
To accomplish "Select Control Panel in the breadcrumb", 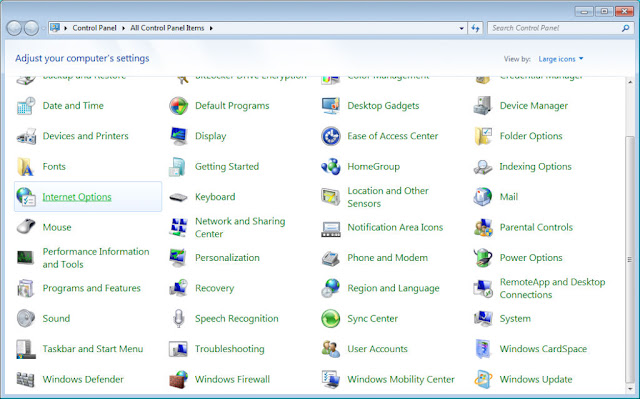I will click(x=94, y=28).
